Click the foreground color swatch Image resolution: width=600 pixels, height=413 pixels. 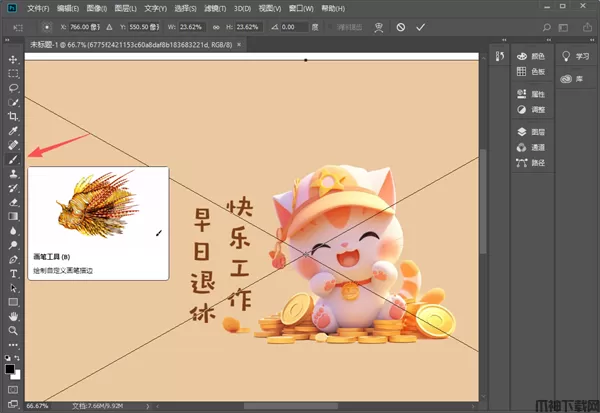(x=11, y=366)
